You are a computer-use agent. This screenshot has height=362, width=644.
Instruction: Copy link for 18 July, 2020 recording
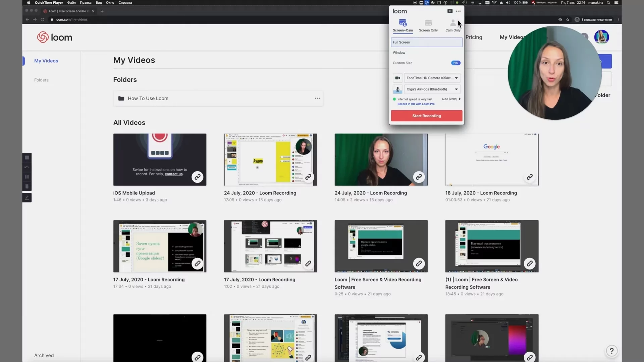[530, 177]
